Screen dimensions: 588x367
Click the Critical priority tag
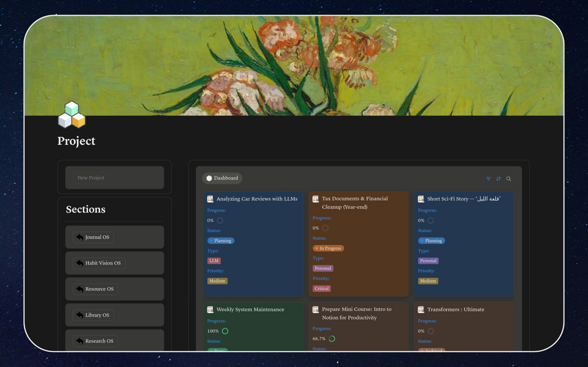click(322, 288)
